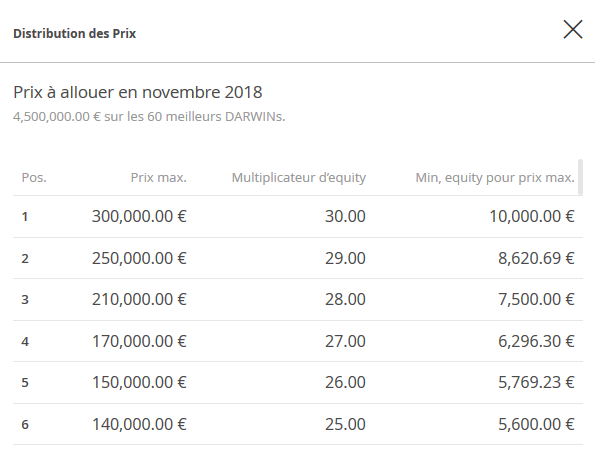The width and height of the screenshot is (595, 456).
Task: Select the Pos. column header
Action: tap(34, 178)
